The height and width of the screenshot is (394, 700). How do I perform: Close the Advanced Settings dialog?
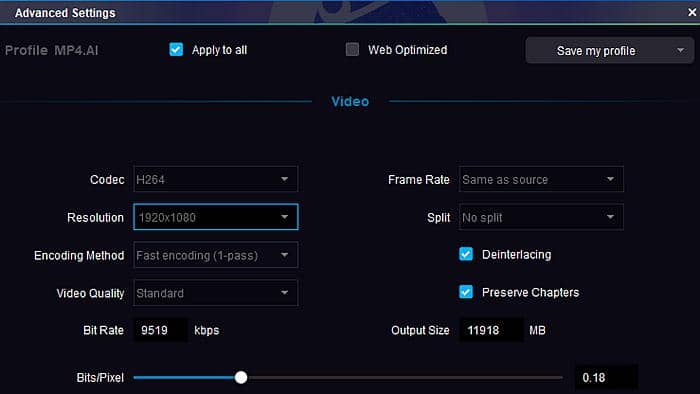click(692, 12)
